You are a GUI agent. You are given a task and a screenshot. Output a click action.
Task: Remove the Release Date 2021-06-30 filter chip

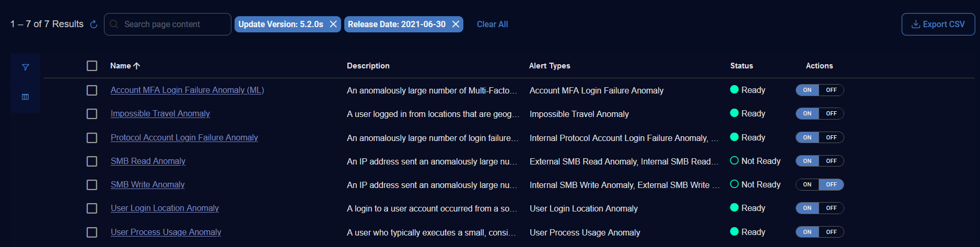pos(456,25)
